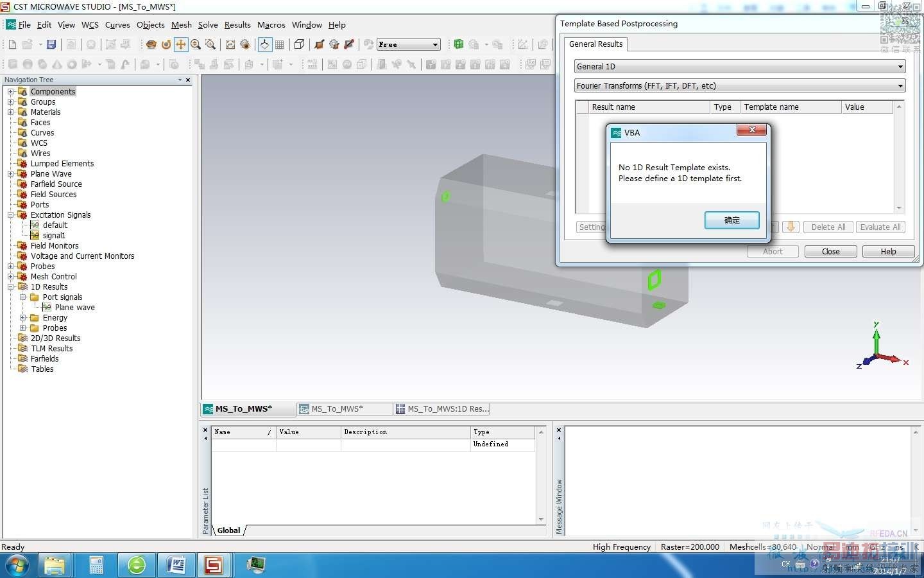Collapse the 1D Results node
Screen dimensions: 924x578
click(10, 287)
